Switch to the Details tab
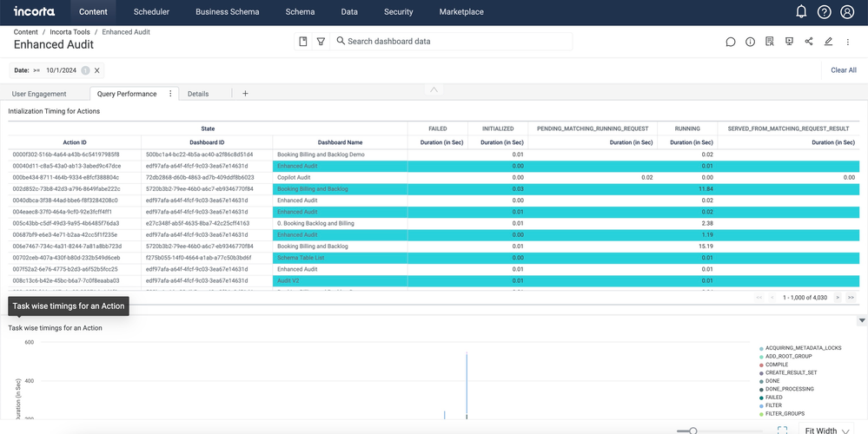868x434 pixels. 198,94
